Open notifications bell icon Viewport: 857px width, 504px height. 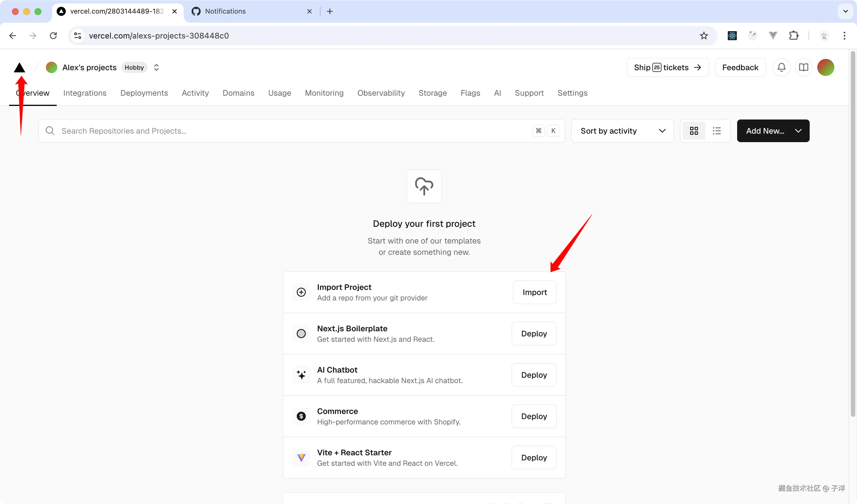781,67
